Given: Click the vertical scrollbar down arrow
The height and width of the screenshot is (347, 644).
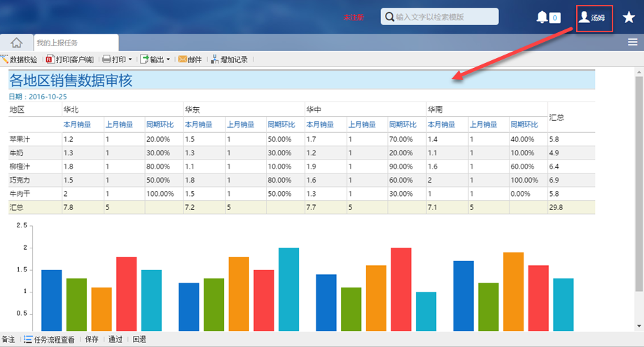Looking at the screenshot, I should click(x=638, y=326).
